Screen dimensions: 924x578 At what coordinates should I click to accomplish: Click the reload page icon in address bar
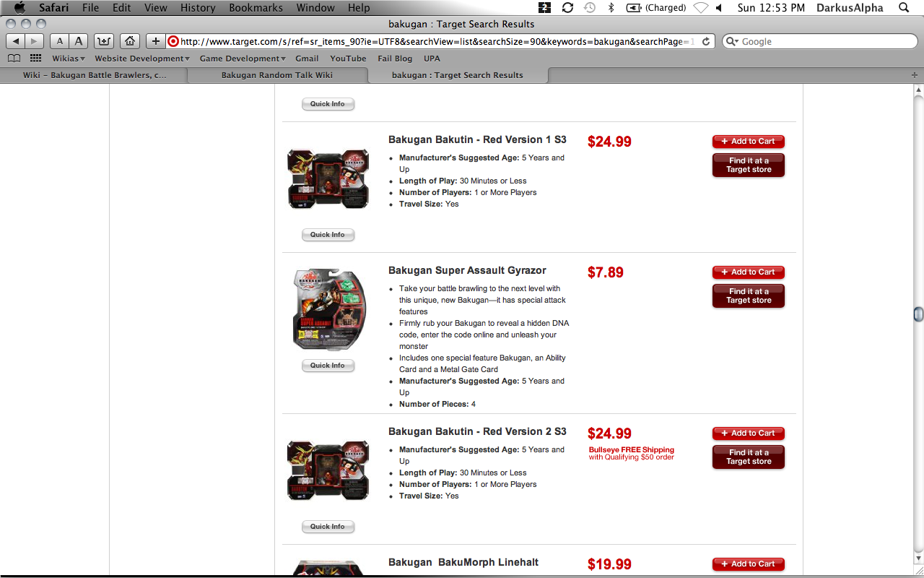706,42
